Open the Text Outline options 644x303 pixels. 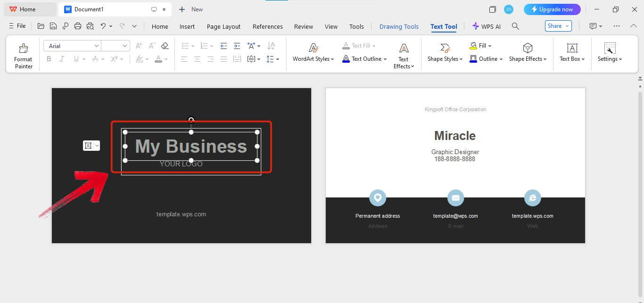coord(364,59)
